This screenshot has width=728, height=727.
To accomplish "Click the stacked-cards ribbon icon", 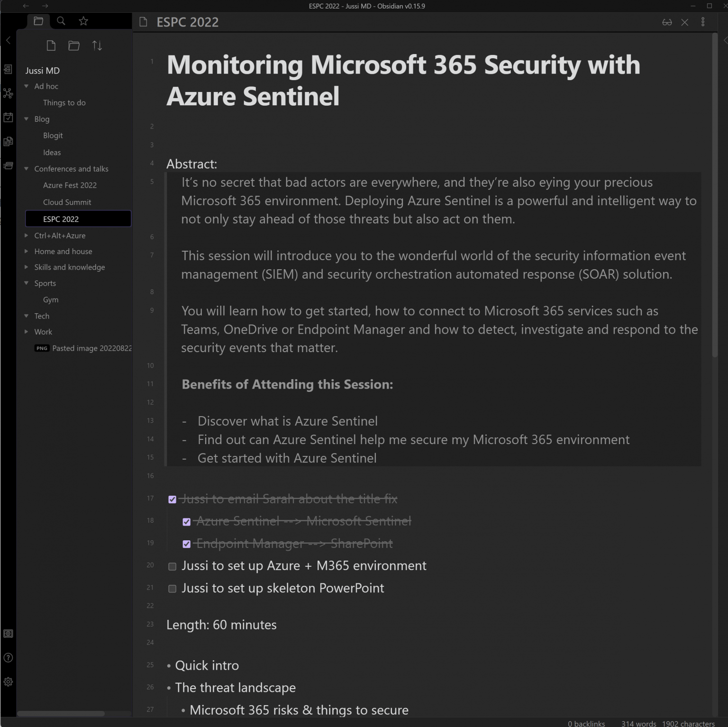I will click(x=8, y=165).
